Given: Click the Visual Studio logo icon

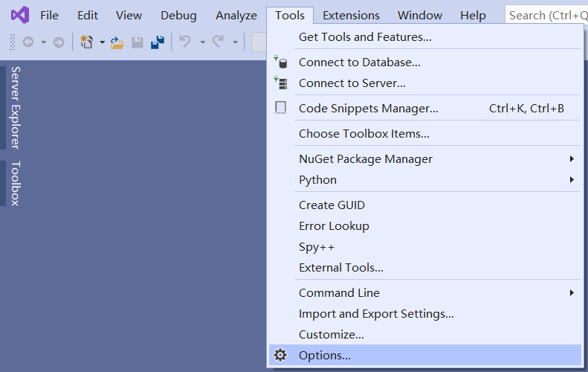Looking at the screenshot, I should click(x=20, y=15).
